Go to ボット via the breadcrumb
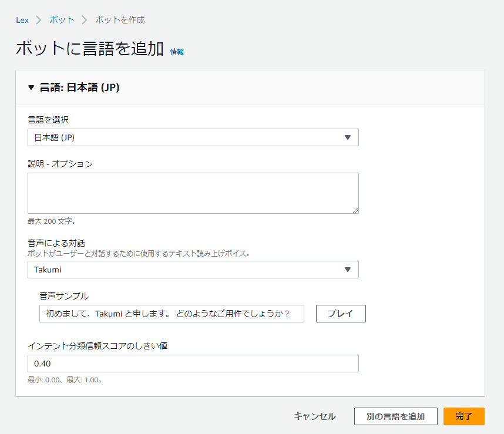The image size is (504, 434). point(61,19)
